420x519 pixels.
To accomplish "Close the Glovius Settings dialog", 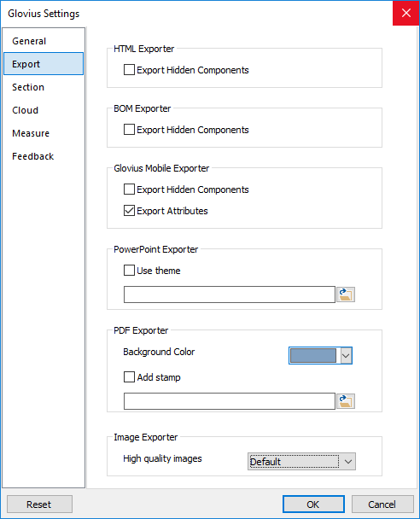I will click(405, 13).
